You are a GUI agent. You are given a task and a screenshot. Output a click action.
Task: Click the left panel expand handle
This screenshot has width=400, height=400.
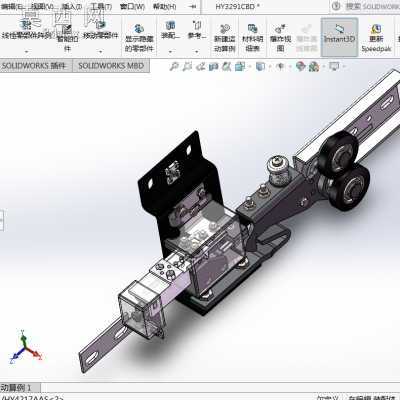pyautogui.click(x=1, y=220)
